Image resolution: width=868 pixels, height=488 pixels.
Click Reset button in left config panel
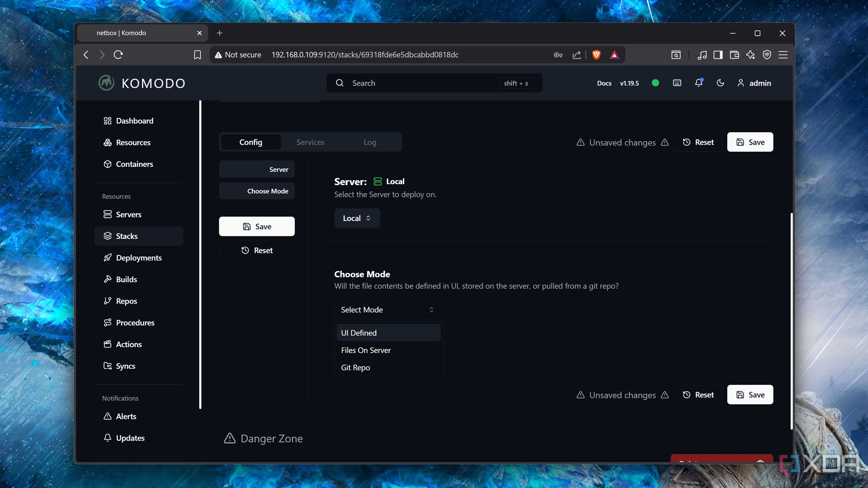coord(257,250)
